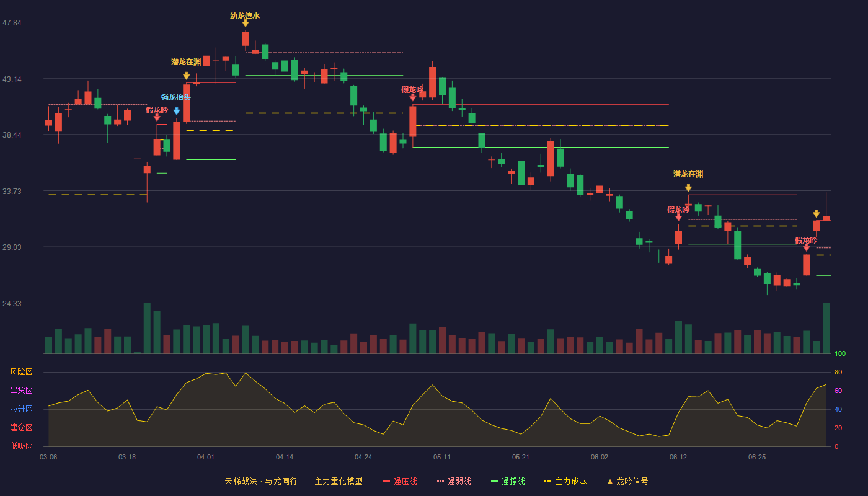The width and height of the screenshot is (868, 496).
Task: Click the orange arrow under 幼龙嬉水
Action: pos(246,24)
